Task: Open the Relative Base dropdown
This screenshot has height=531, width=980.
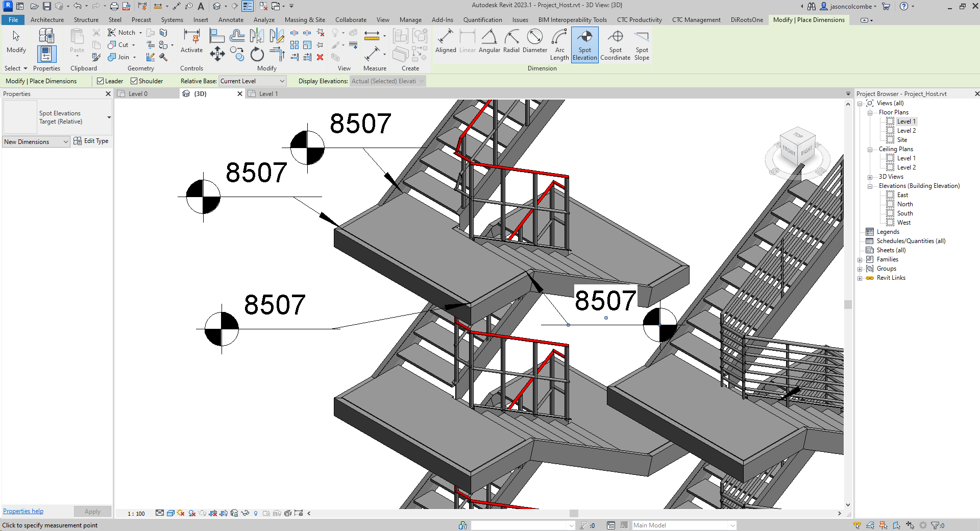Action: (x=280, y=81)
